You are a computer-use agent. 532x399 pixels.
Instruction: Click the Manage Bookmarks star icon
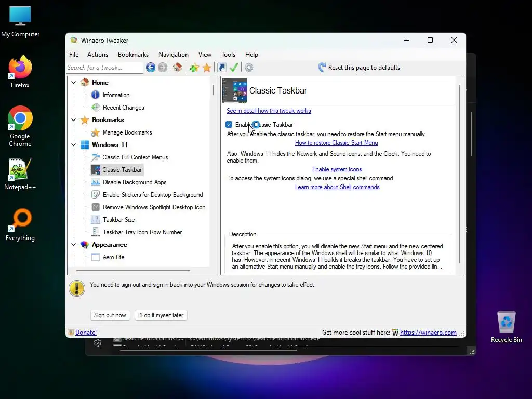pyautogui.click(x=96, y=132)
